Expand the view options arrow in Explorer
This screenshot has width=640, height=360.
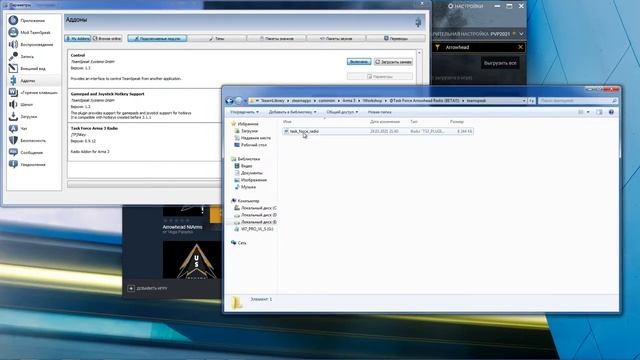click(x=588, y=112)
